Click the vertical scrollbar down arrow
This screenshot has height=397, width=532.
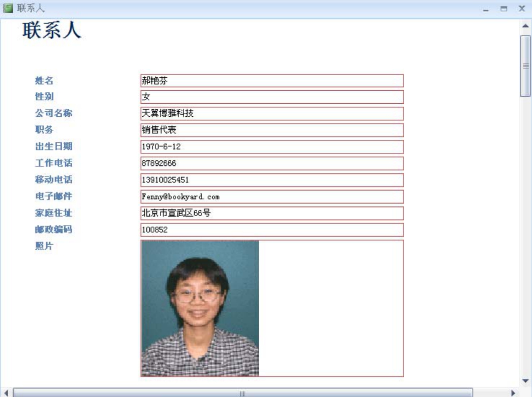(525, 380)
